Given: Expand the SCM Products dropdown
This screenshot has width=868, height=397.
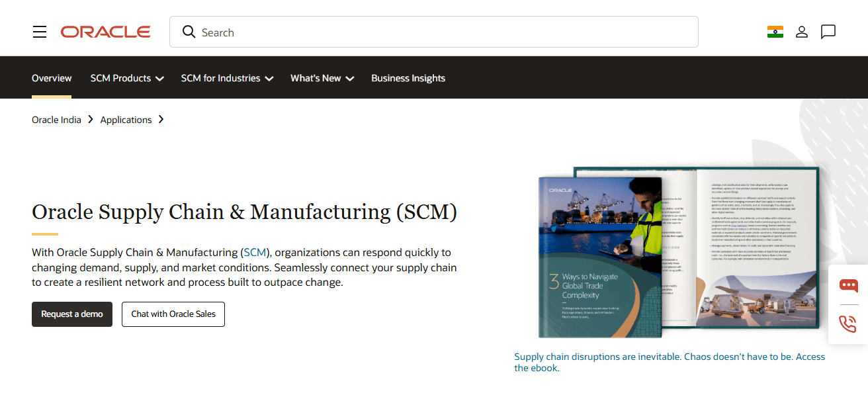Looking at the screenshot, I should (127, 78).
